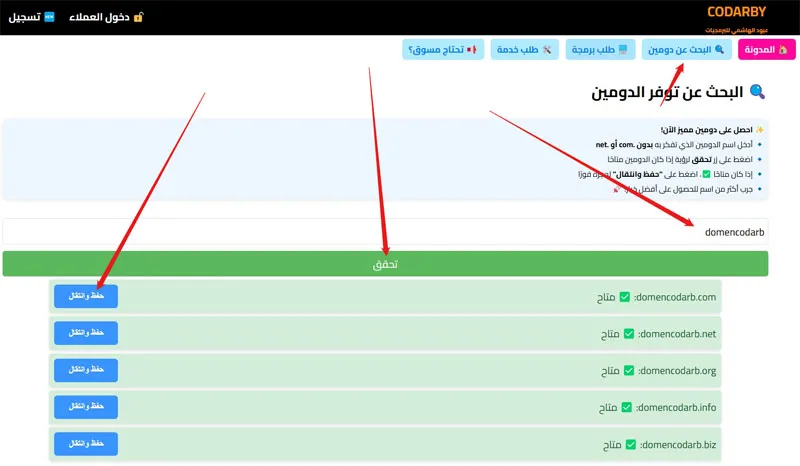Open the تحتاج مسوق؟ menu item
This screenshot has width=800, height=466.
[443, 50]
